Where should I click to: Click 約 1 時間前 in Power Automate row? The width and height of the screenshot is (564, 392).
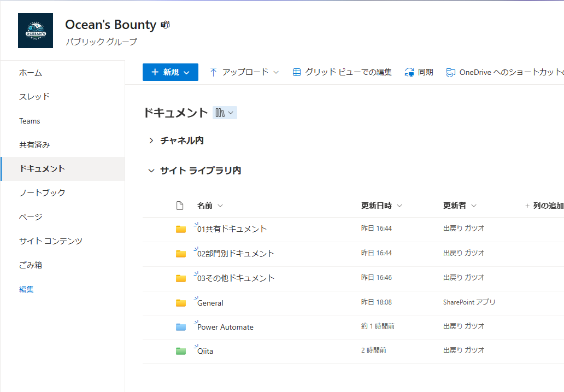coord(378,326)
